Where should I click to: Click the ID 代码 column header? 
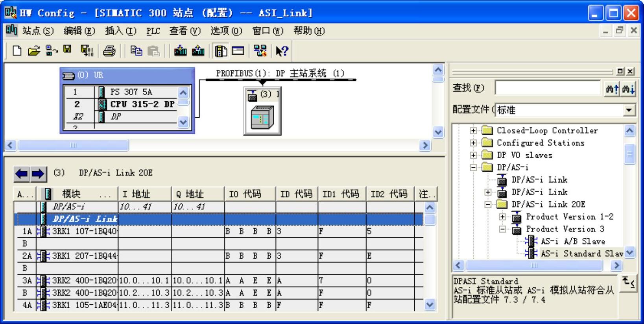297,194
